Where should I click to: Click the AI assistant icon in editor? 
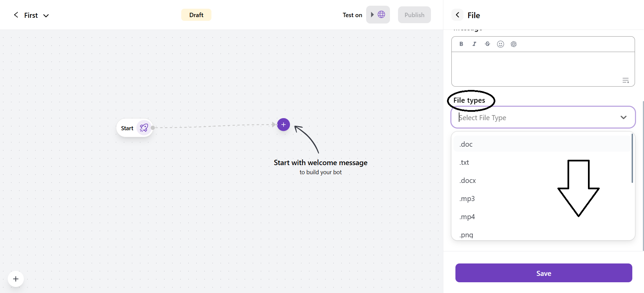click(x=513, y=44)
